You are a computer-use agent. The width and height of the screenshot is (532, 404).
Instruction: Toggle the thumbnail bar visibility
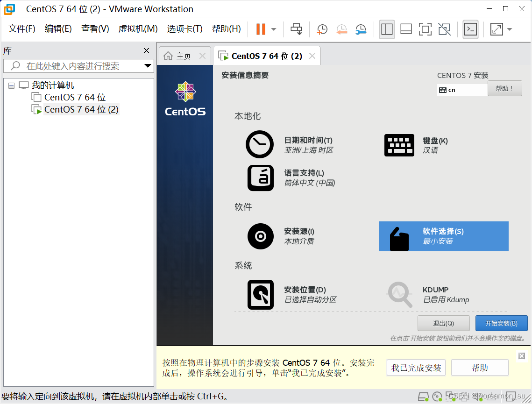coord(406,29)
